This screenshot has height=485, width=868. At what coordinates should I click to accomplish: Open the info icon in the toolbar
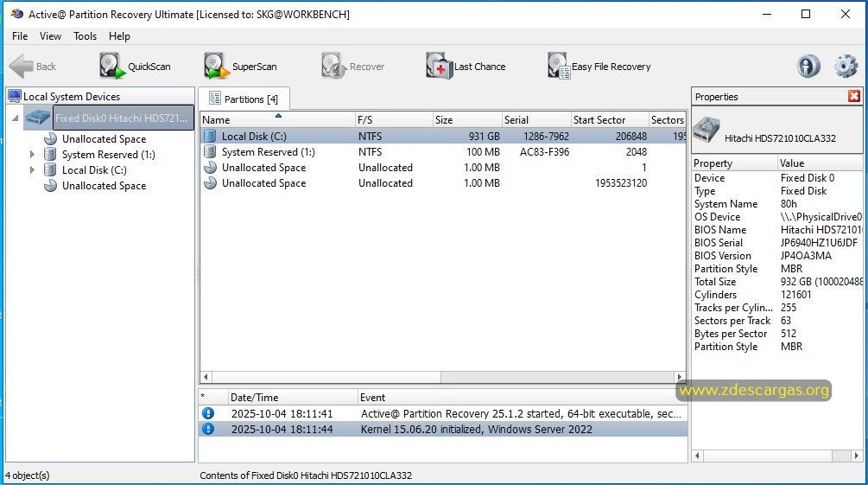pyautogui.click(x=808, y=66)
